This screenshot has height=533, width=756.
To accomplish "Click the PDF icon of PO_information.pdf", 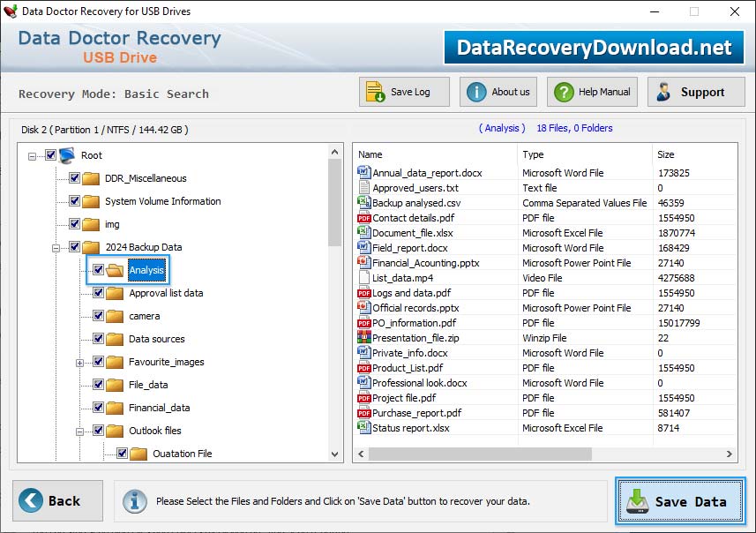I will click(x=364, y=323).
